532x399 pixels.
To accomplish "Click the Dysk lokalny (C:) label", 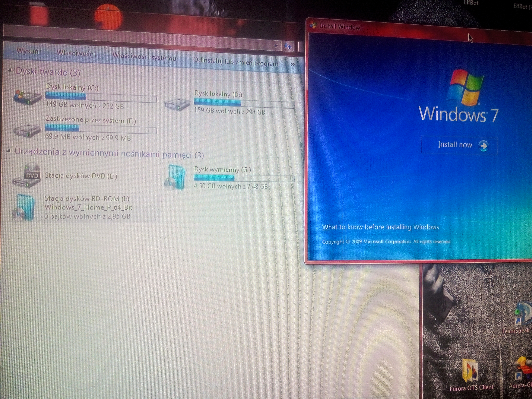I will pyautogui.click(x=72, y=87).
